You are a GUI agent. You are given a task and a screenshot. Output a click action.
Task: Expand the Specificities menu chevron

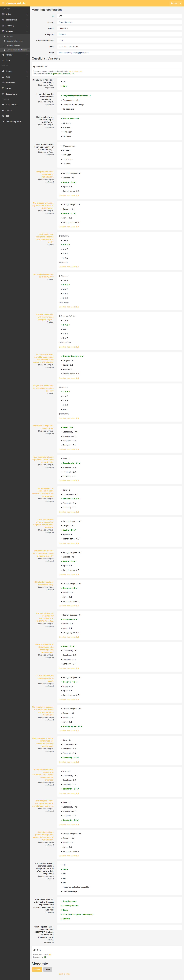[x=27, y=20]
